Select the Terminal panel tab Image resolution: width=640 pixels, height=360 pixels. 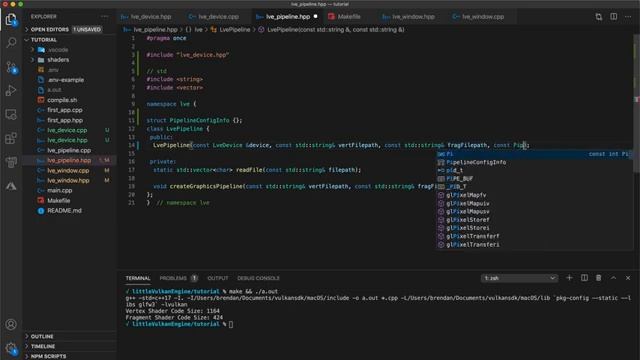[138, 278]
